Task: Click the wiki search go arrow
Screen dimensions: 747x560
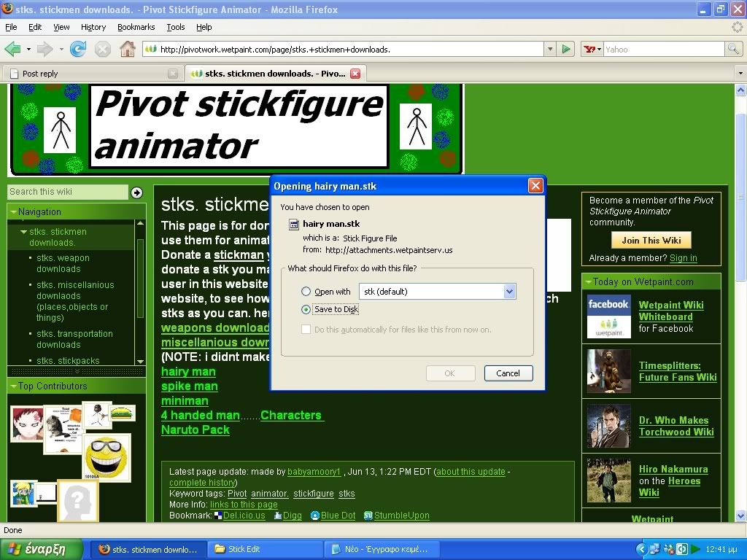Action: [x=136, y=192]
